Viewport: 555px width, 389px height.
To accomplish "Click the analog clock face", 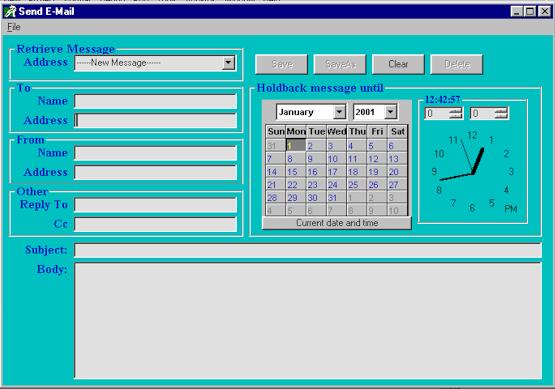I will pos(473,172).
